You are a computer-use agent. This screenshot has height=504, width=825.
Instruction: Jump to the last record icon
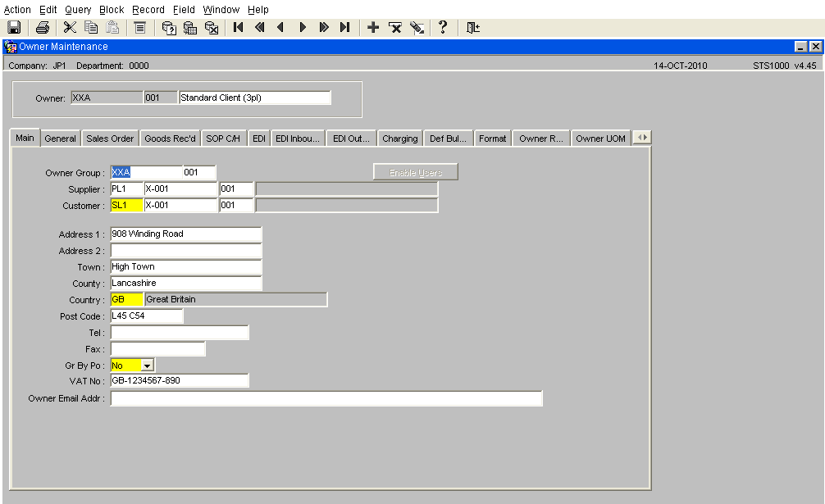pos(344,27)
